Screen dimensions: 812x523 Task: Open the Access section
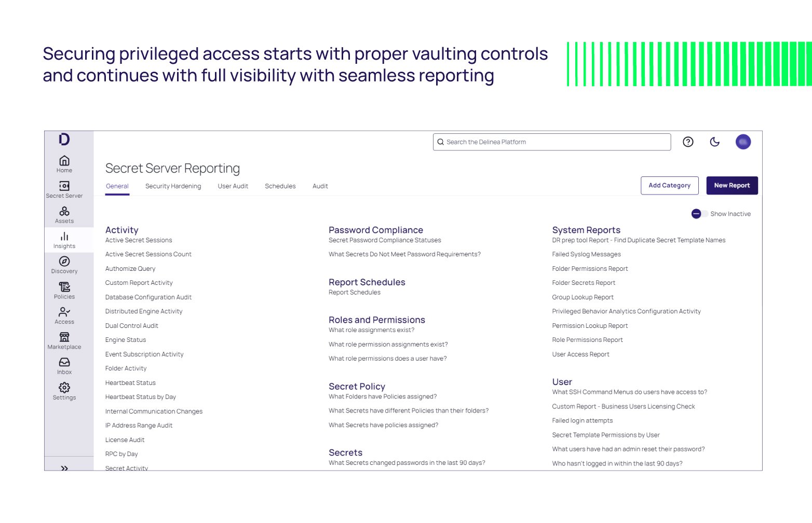click(x=64, y=314)
